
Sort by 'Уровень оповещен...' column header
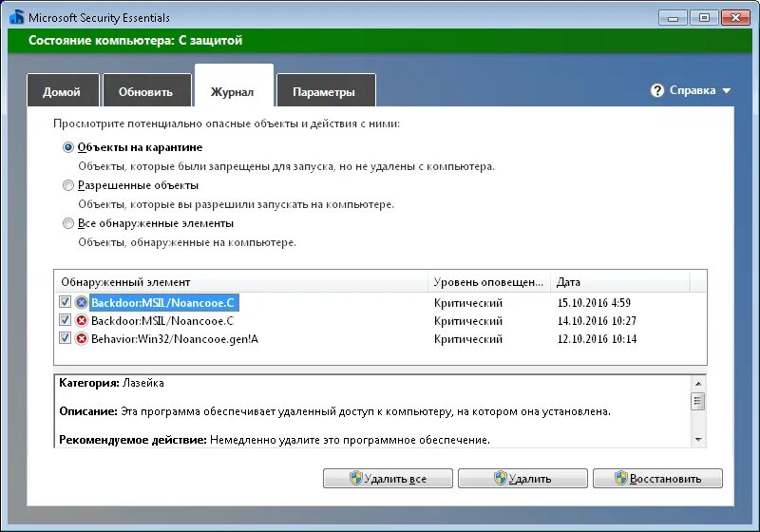[x=489, y=282]
